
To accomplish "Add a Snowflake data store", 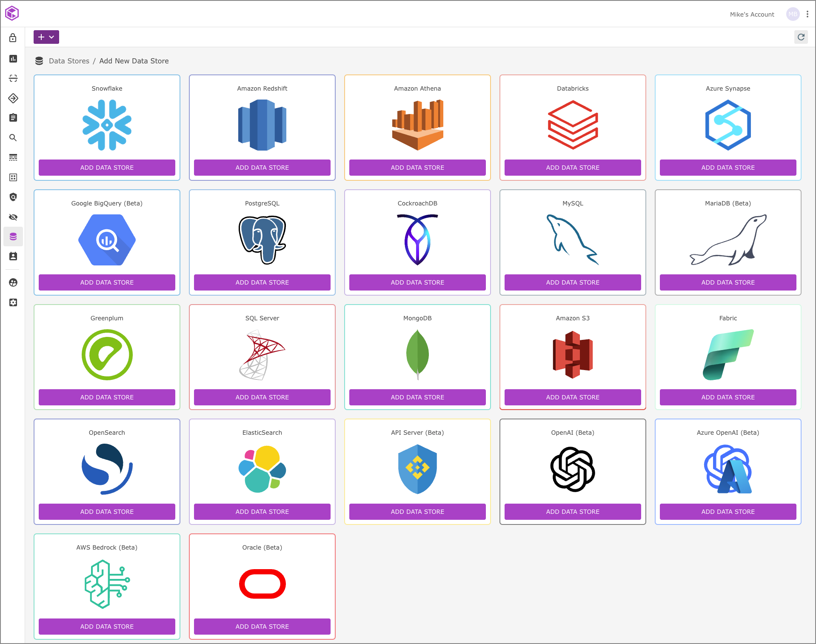I will coord(107,168).
